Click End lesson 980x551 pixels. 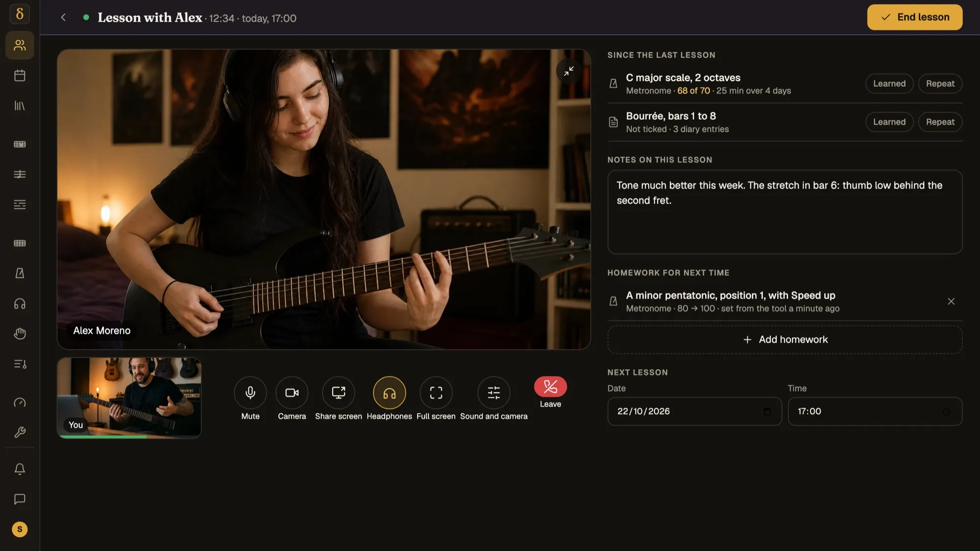pos(915,17)
